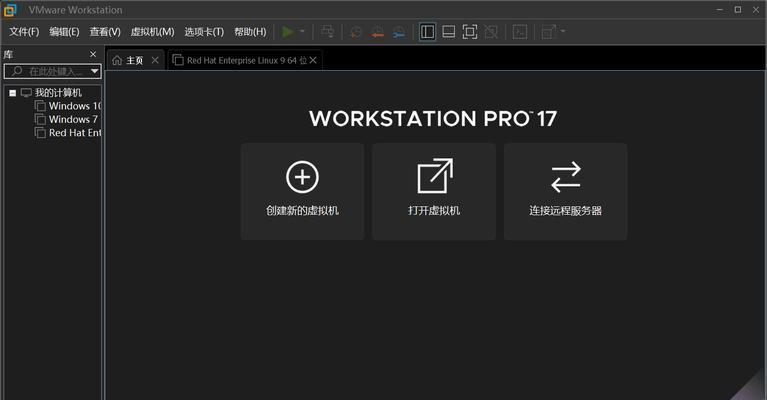Open stretch guest dropdown arrow

pos(563,32)
